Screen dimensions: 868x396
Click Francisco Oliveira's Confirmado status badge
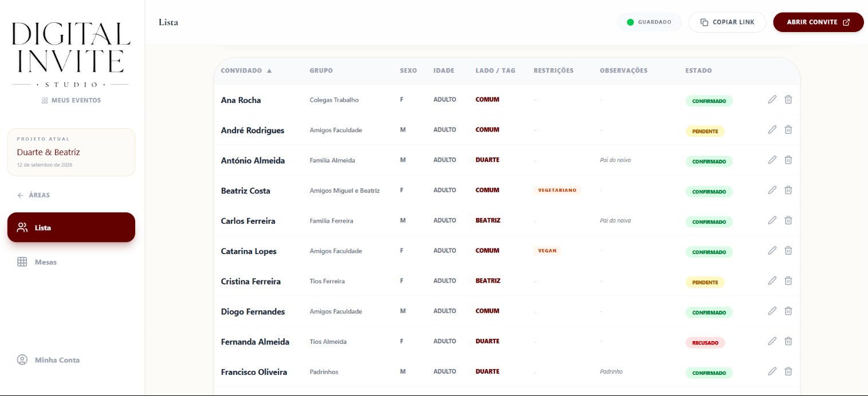(x=709, y=373)
